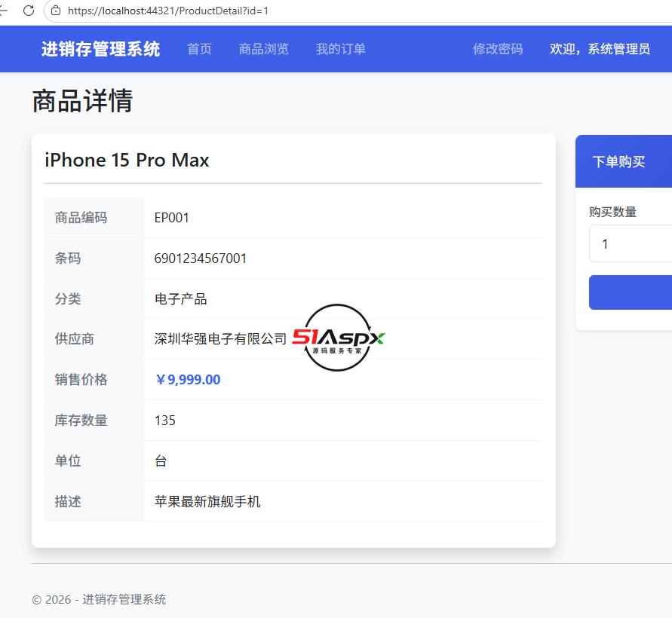Select the iPhone 15 Pro Max title
Image resolution: width=672 pixels, height=618 pixels.
click(127, 161)
